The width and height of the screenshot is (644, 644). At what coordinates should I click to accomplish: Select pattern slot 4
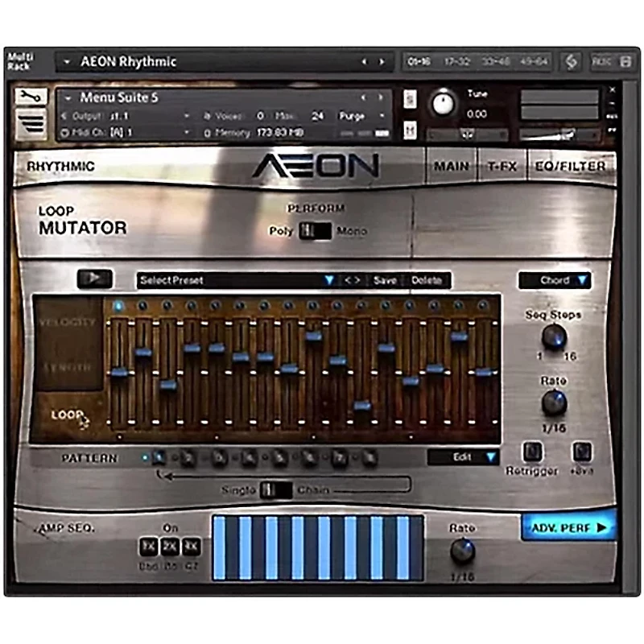(x=249, y=457)
